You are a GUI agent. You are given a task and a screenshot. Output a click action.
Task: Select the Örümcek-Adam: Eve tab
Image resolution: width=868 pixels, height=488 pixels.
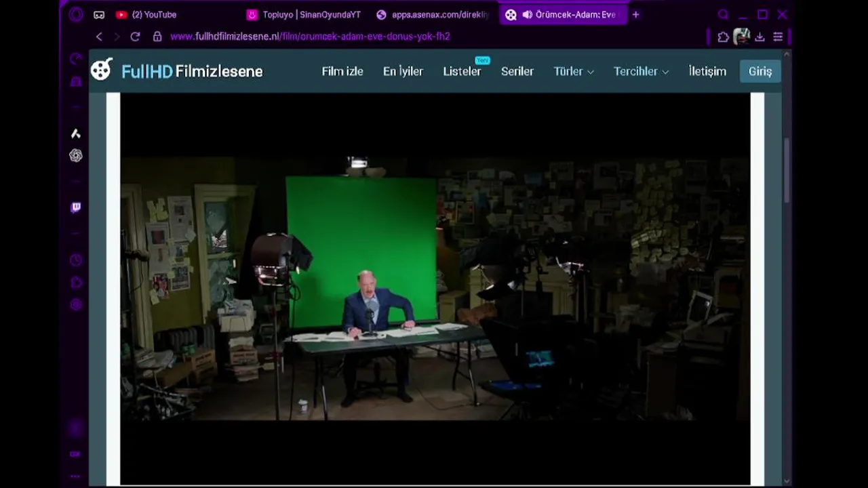pos(563,14)
